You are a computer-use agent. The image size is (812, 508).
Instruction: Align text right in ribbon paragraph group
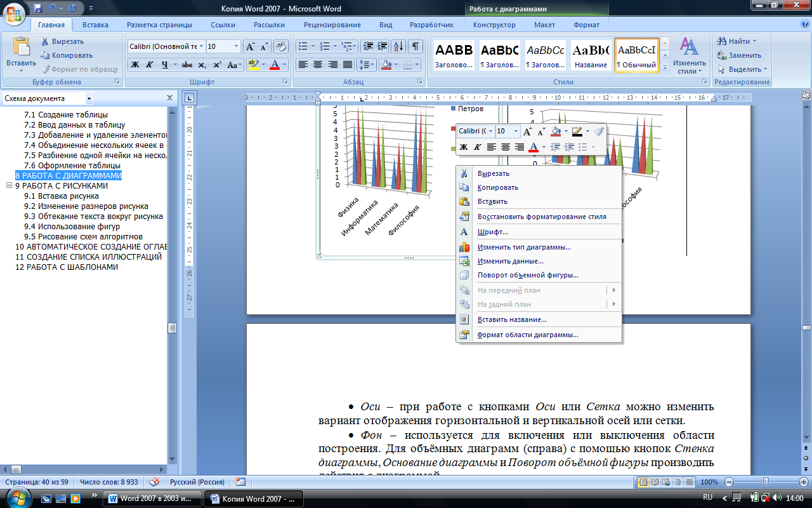point(332,65)
